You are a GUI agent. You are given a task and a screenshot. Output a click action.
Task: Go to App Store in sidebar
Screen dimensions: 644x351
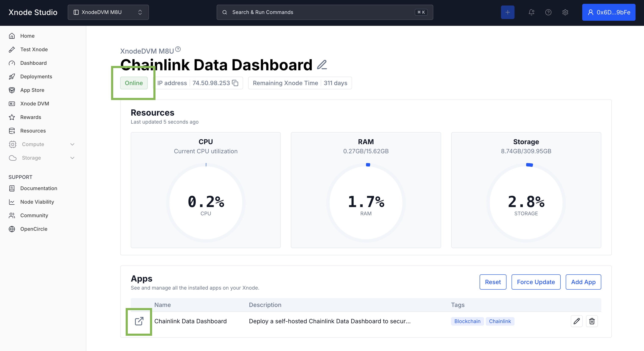[32, 90]
